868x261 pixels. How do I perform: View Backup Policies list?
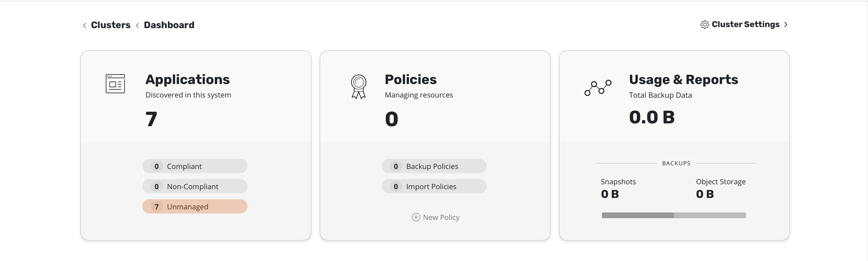pyautogui.click(x=434, y=166)
